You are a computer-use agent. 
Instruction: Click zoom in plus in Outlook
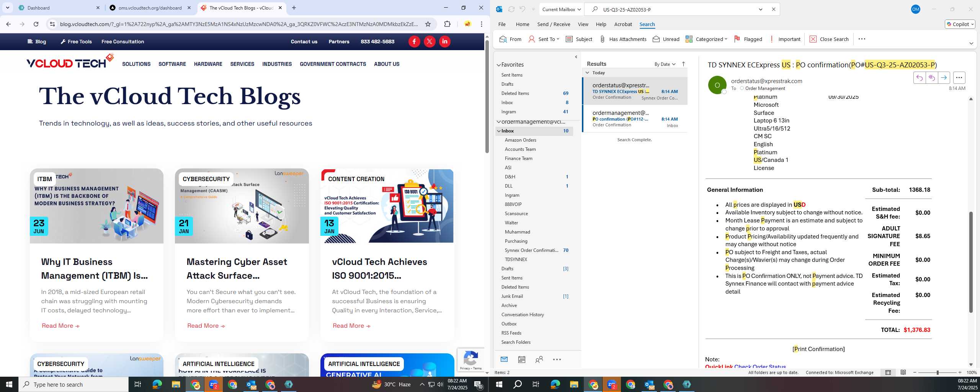960,372
